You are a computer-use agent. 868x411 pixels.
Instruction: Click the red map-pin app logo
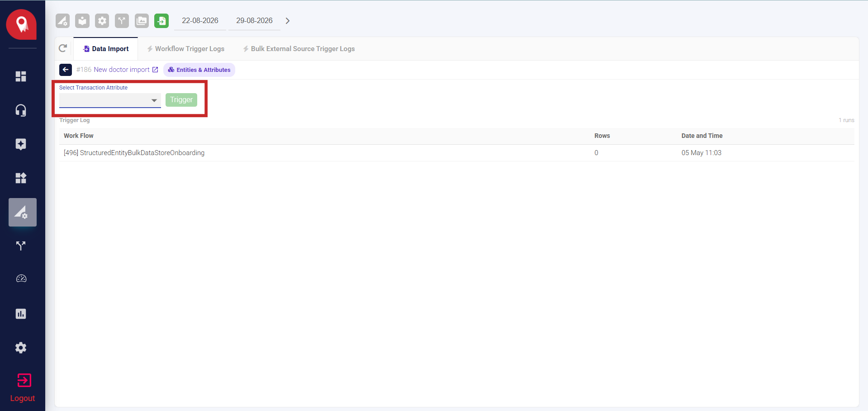(21, 24)
